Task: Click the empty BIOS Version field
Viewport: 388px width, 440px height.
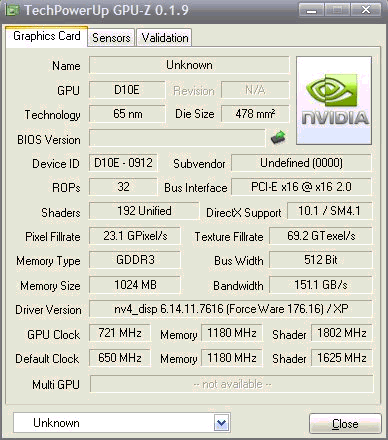Action: pos(177,138)
